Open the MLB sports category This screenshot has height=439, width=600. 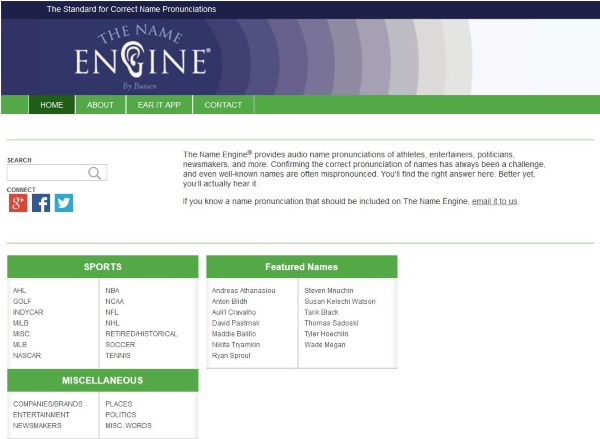click(x=20, y=344)
